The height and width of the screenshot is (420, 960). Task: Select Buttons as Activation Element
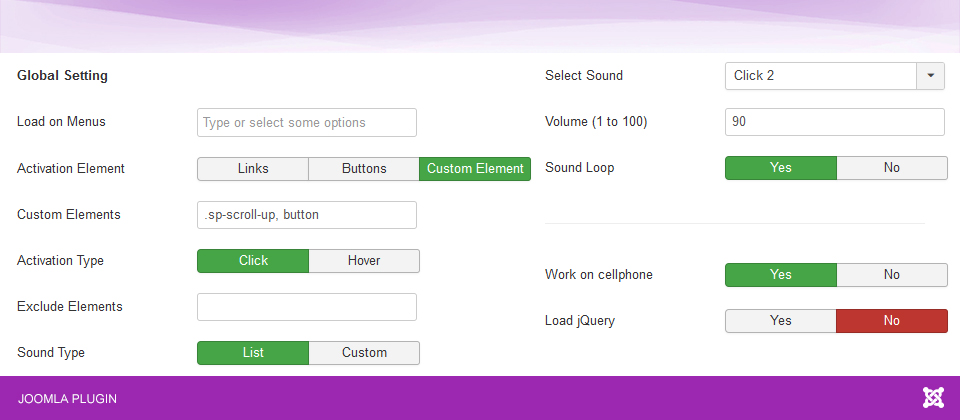364,168
